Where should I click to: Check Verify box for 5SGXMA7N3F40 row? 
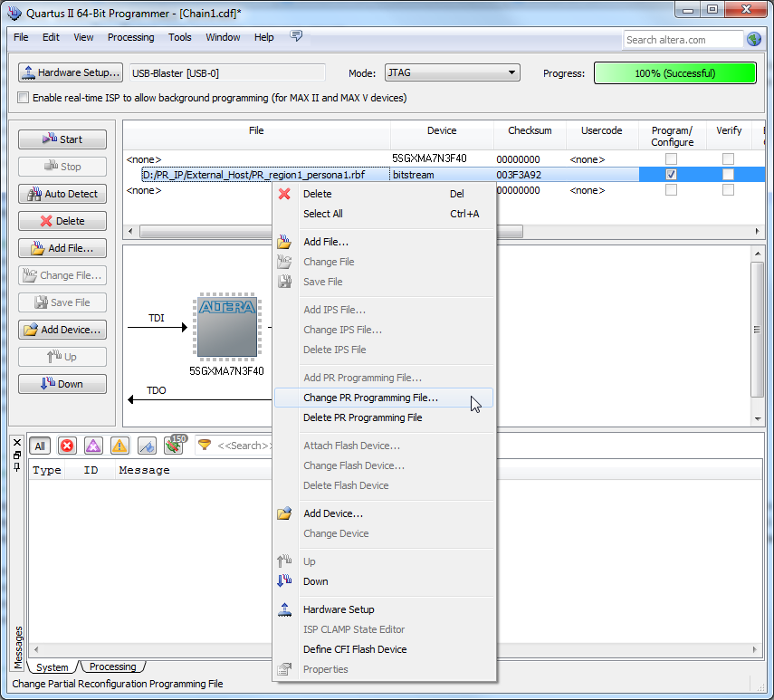click(728, 159)
